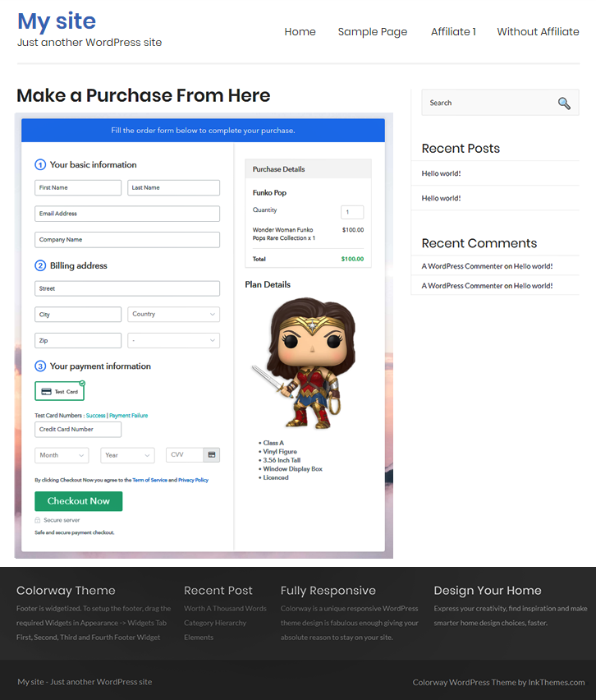Open the state dropdown beside Zip
Viewport: 596px width, 700px height.
click(173, 341)
